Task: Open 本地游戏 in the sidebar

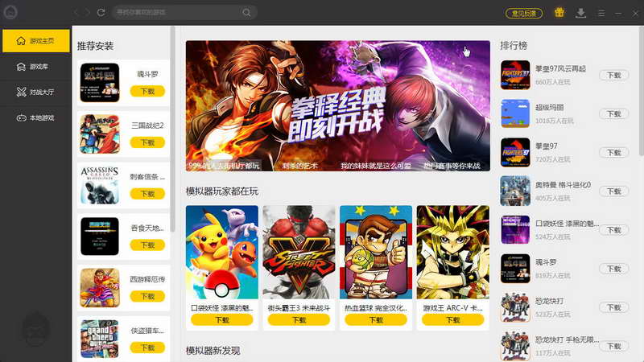Action: (36, 118)
